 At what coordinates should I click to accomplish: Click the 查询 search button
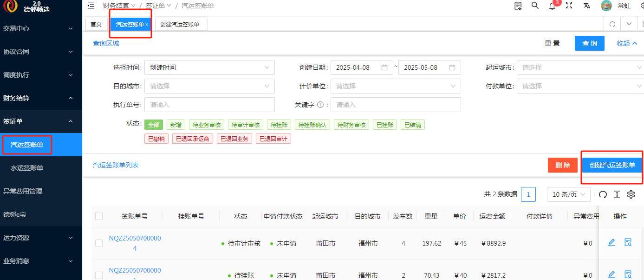tap(590, 43)
